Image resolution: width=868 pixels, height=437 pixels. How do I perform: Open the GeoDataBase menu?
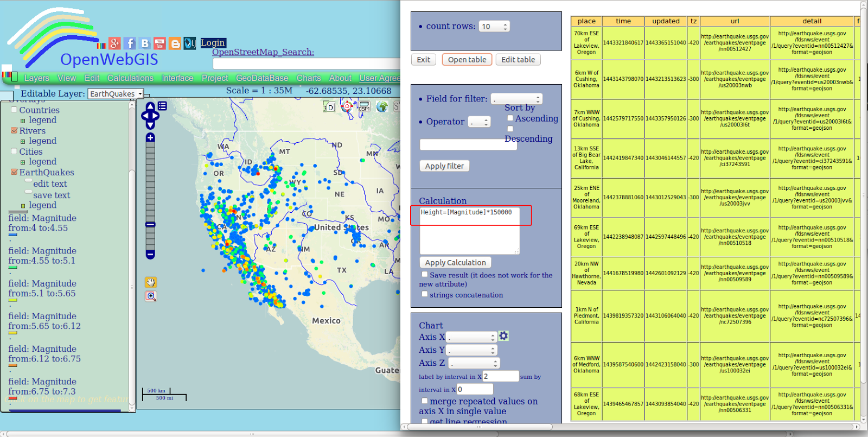click(x=262, y=78)
